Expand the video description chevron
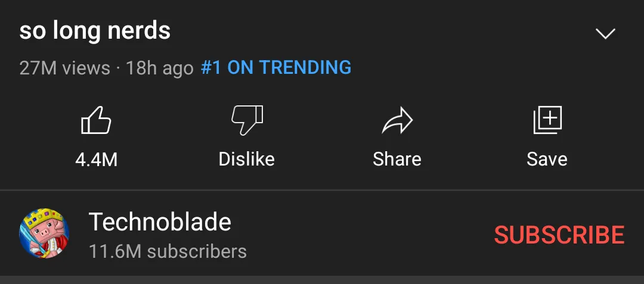The image size is (644, 284). pos(606,34)
